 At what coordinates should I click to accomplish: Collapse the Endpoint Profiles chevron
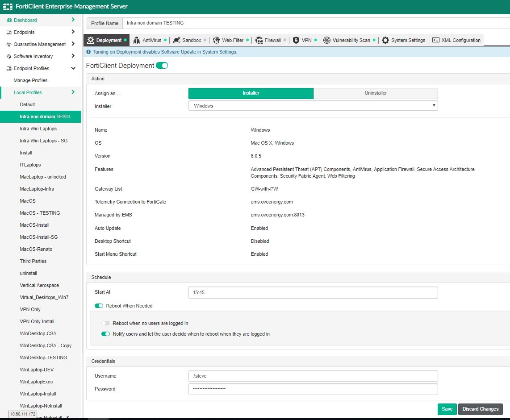[73, 68]
